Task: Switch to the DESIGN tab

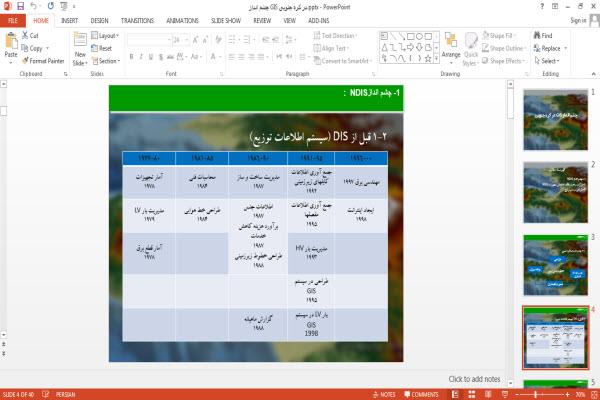Action: click(99, 21)
